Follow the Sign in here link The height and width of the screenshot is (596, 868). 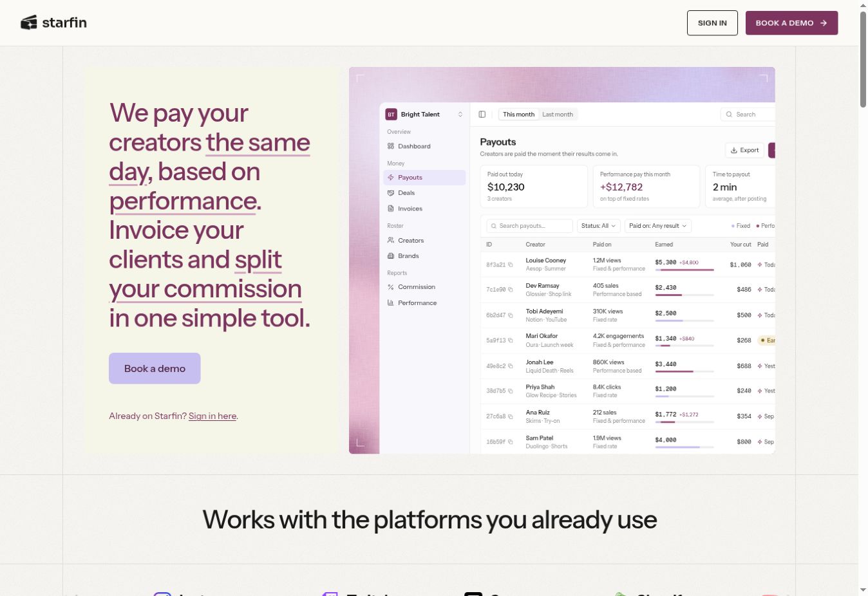click(212, 416)
